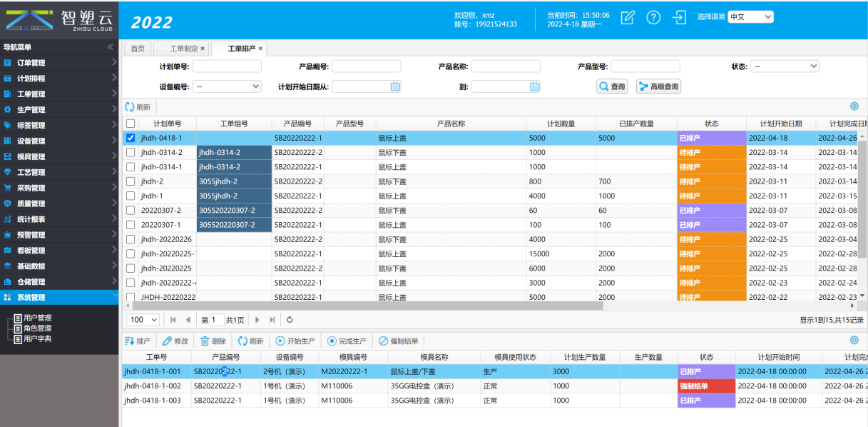Viewport: 868px width, 427px height.
Task: Open the 状态 status dropdown
Action: (x=785, y=66)
